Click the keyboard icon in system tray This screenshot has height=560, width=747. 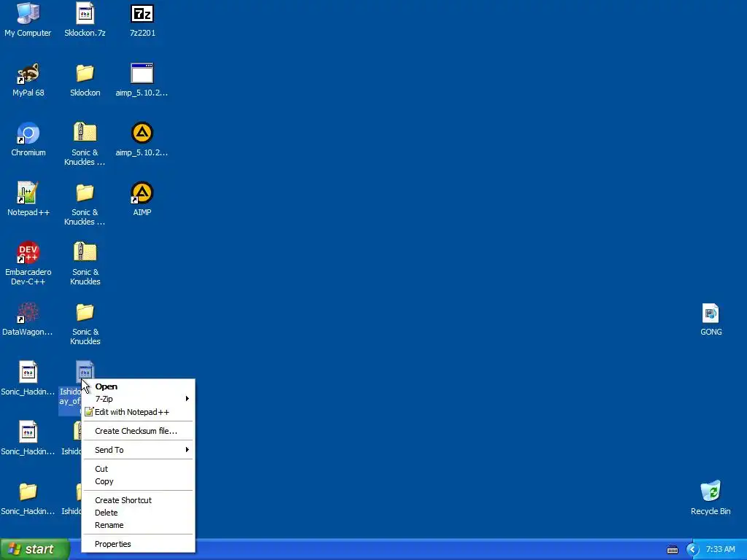[672, 550]
